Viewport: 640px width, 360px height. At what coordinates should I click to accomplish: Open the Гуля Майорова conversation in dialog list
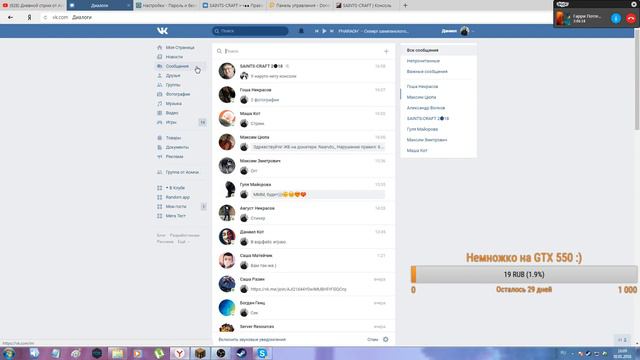pos(303,189)
